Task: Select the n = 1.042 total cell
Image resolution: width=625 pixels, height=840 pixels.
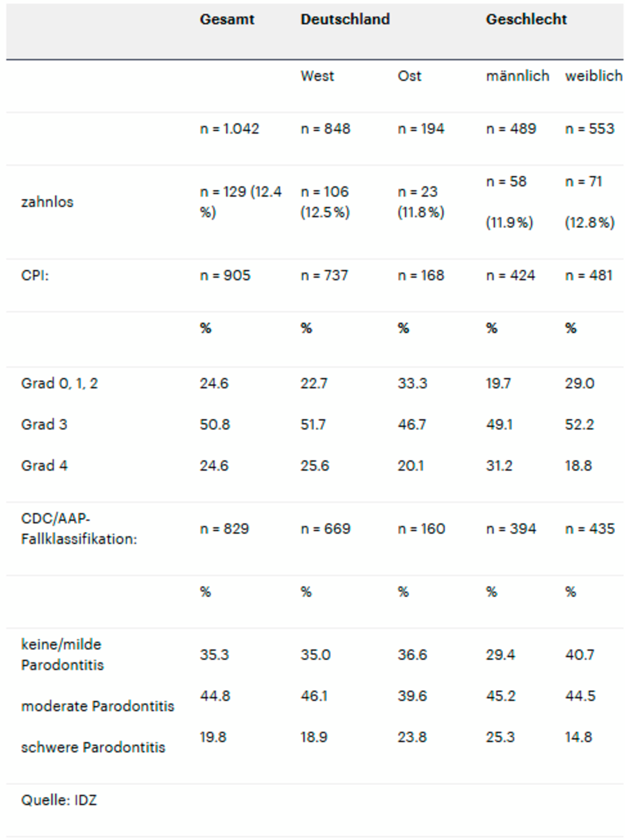Action: [x=229, y=129]
